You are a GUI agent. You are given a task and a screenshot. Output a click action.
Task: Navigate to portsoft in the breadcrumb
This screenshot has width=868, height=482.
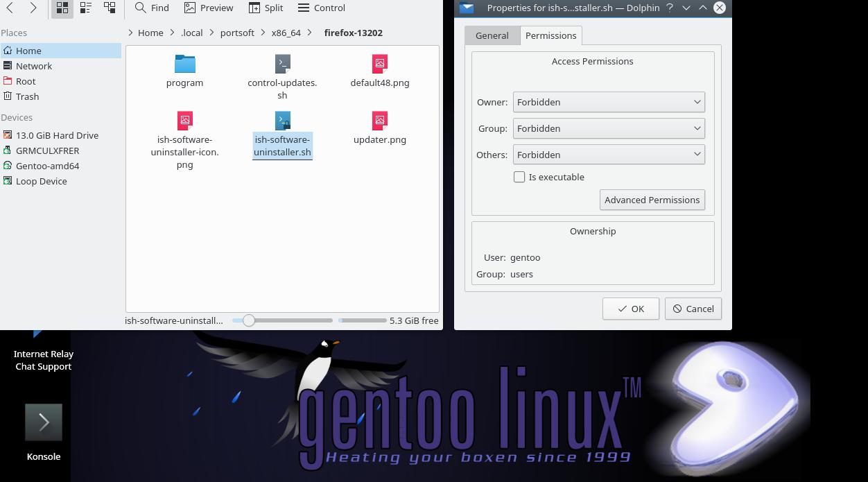point(237,33)
